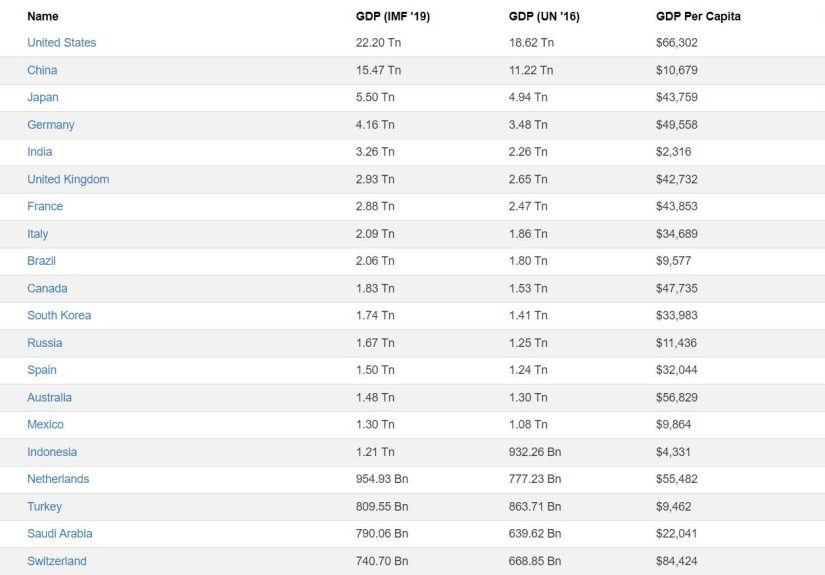Screen dimensions: 825x575
Task: Select the Australia link
Action: coord(49,397)
